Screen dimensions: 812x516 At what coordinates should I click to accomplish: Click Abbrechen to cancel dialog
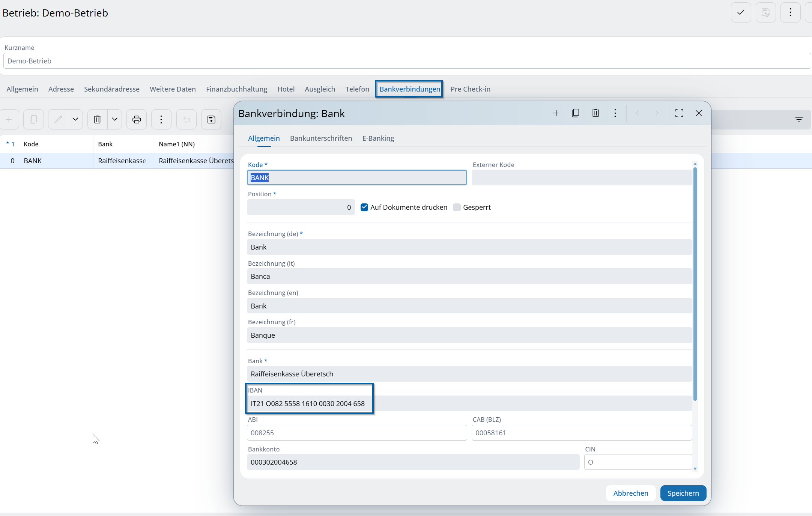click(x=630, y=493)
